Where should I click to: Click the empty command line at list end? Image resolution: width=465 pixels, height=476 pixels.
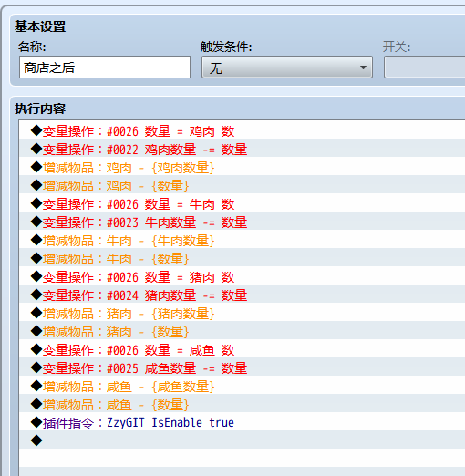tap(242, 440)
